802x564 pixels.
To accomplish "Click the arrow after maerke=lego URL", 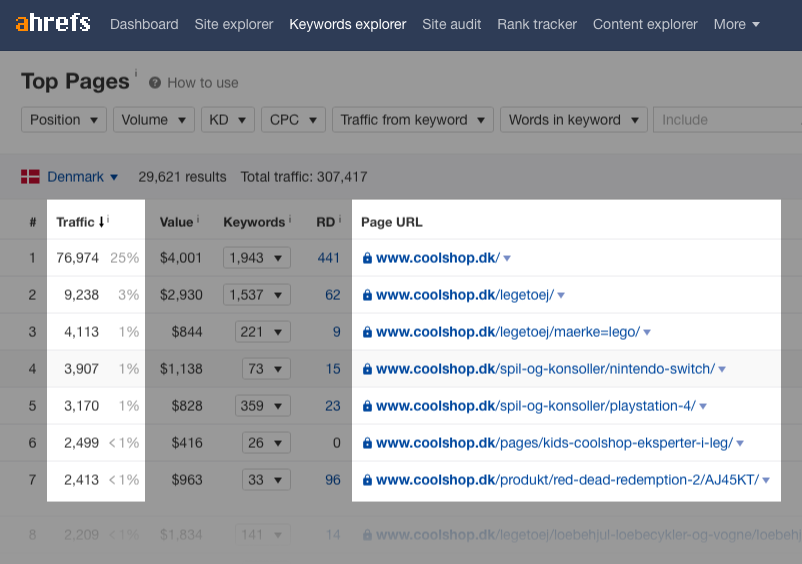I will pyautogui.click(x=647, y=333).
